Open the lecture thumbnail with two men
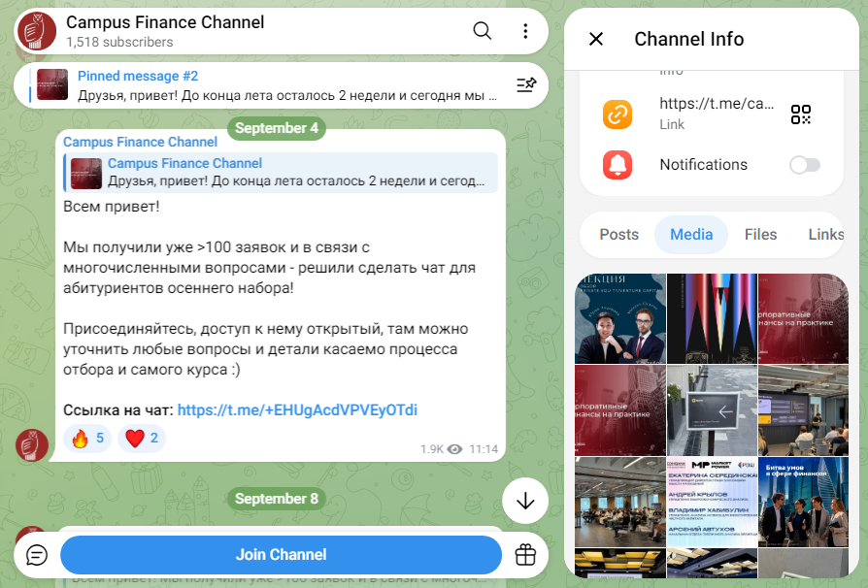 [x=620, y=318]
